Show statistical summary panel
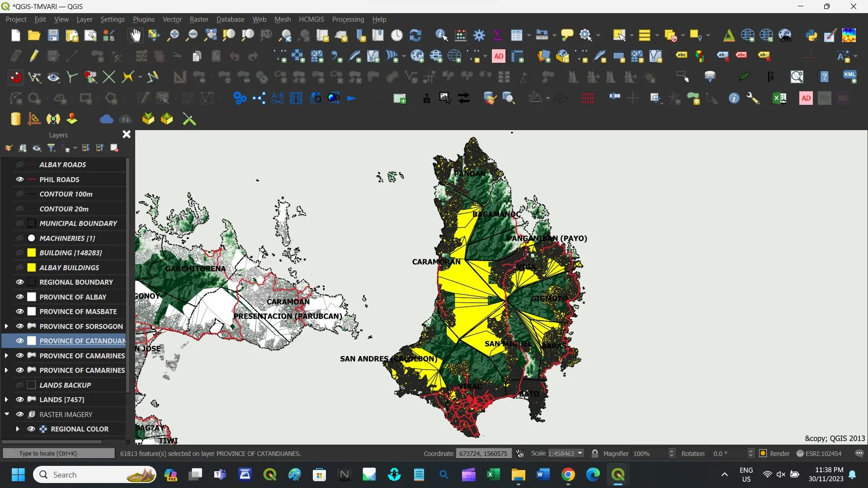This screenshot has height=488, width=868. 498,35
